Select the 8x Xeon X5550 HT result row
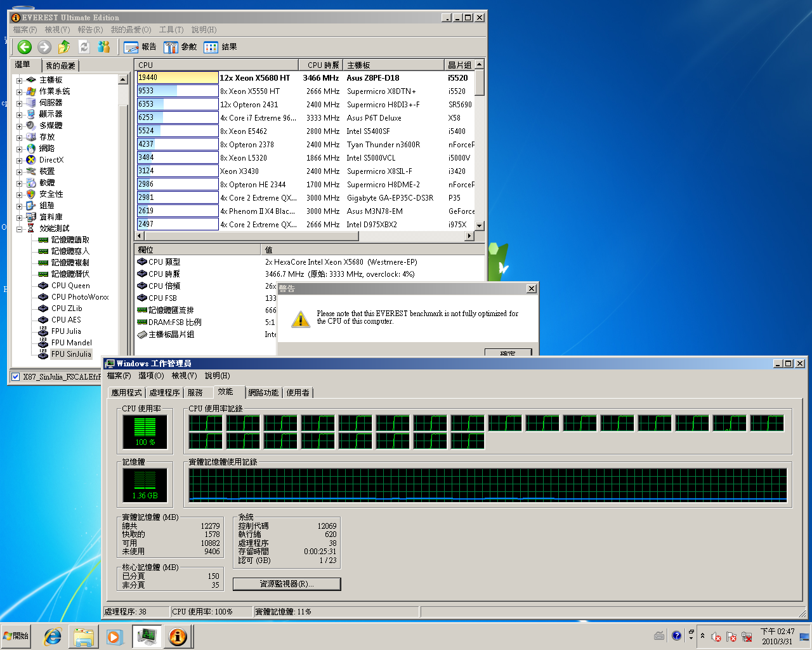The image size is (812, 650). tap(305, 91)
